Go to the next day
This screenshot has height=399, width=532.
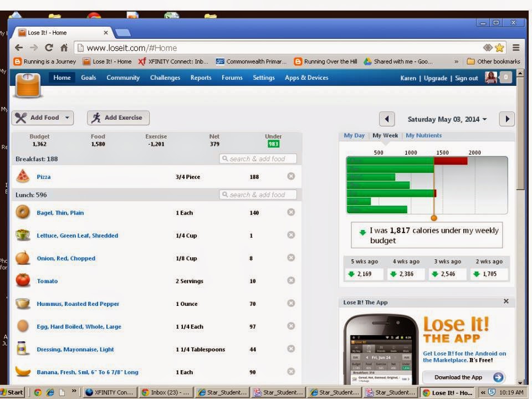pyautogui.click(x=507, y=119)
